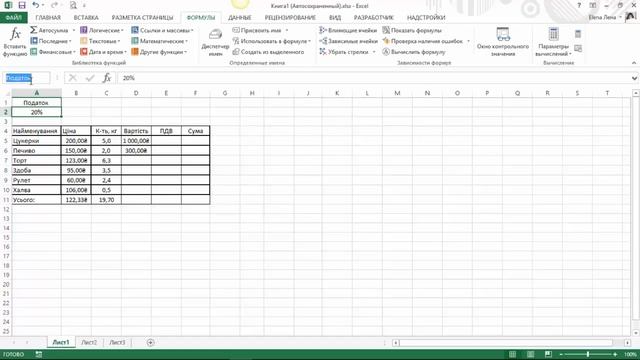
Task: Select cell with value 1 000,00₴
Action: pos(136,140)
